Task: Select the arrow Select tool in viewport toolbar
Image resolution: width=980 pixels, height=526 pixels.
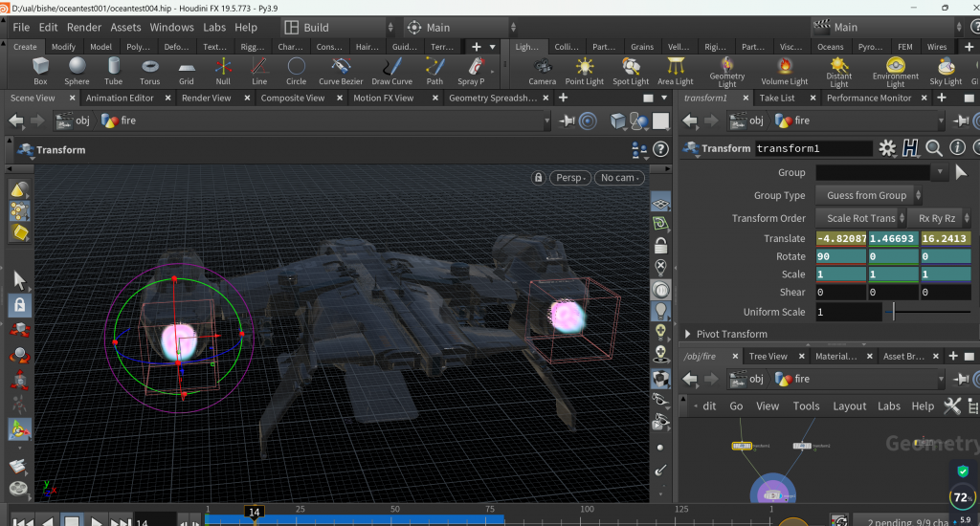Action: click(19, 280)
